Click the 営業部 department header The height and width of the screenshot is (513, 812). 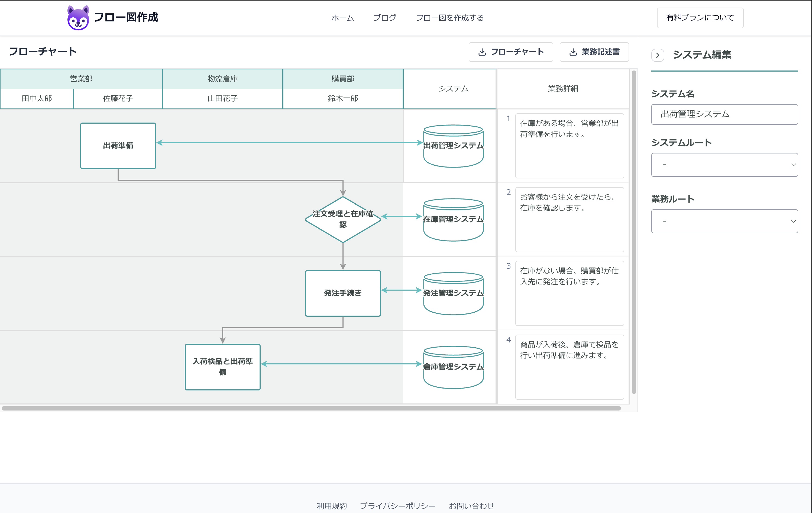pos(81,79)
